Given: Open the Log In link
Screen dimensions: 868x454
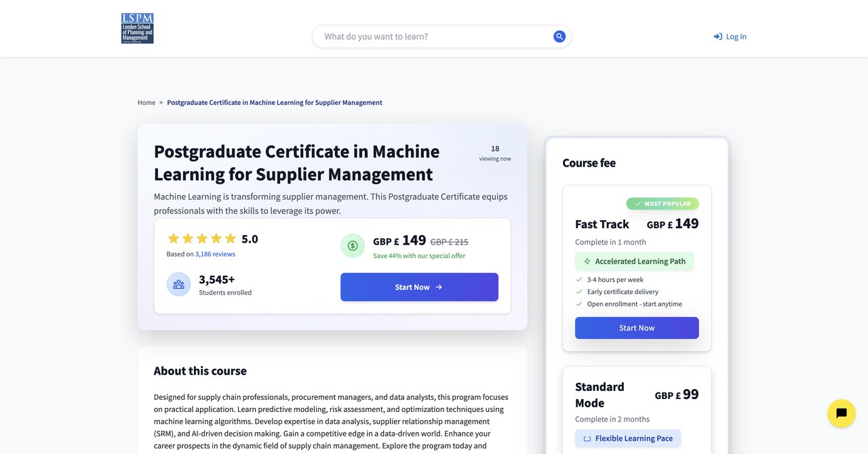Looking at the screenshot, I should [730, 37].
